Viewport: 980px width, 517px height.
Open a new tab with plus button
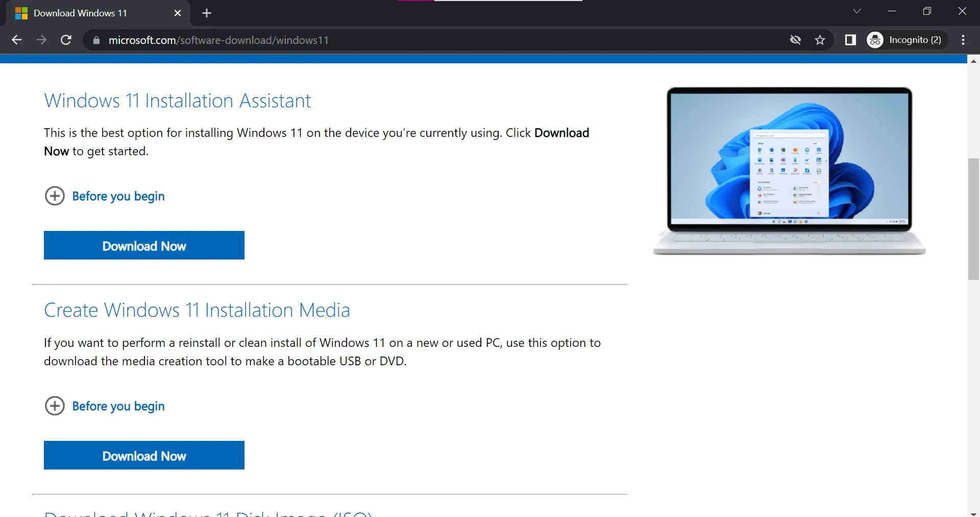tap(207, 13)
